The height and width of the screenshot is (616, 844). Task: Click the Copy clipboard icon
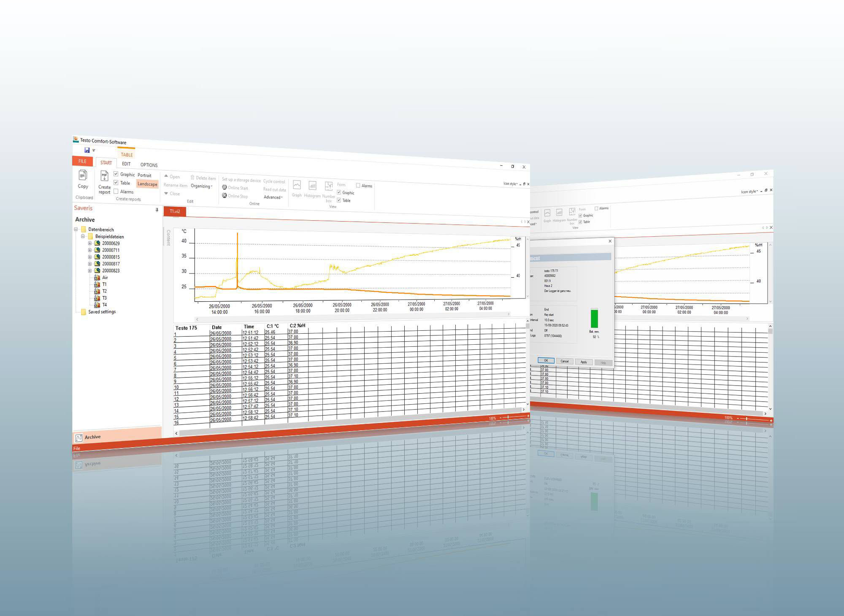tap(83, 176)
